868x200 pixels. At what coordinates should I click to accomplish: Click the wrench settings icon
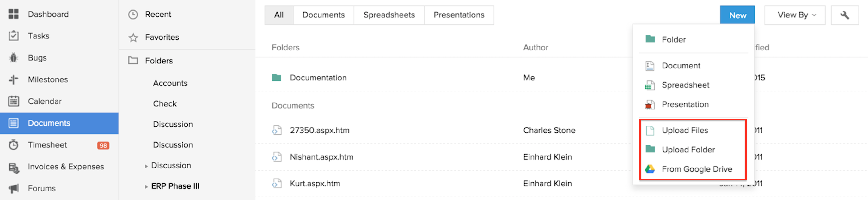(x=844, y=15)
